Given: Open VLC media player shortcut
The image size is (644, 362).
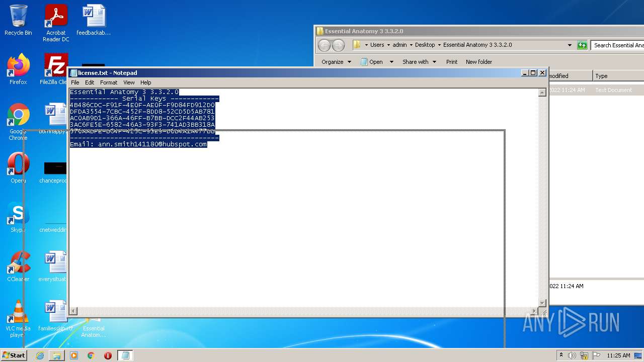Looking at the screenshot, I should click(x=18, y=319).
